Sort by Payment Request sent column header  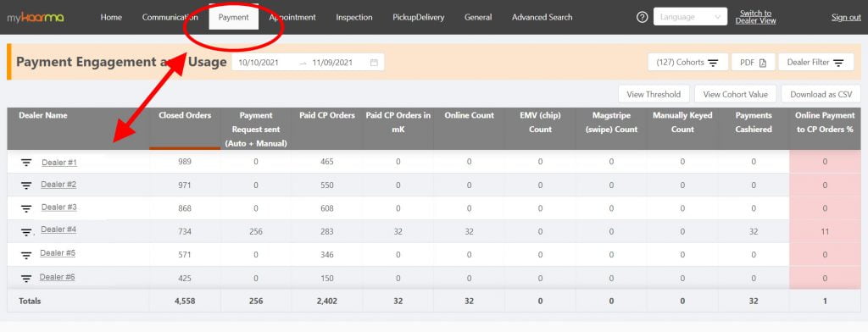(256, 129)
